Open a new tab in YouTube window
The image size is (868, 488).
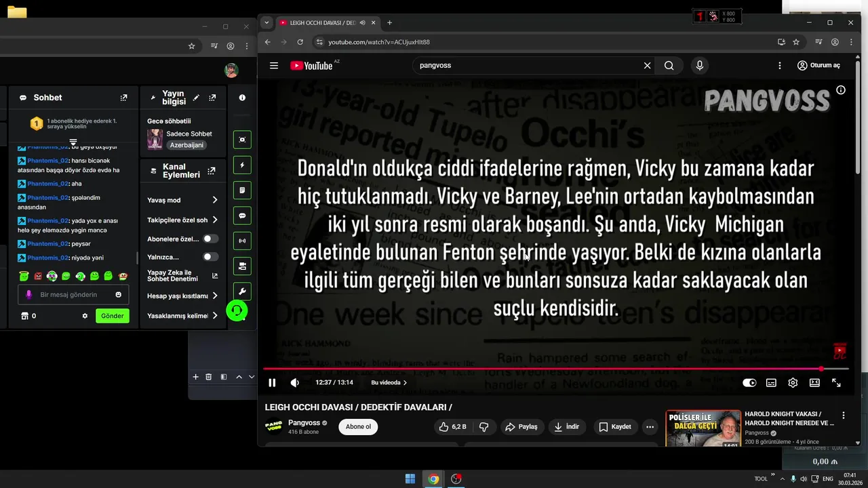pyautogui.click(x=389, y=22)
